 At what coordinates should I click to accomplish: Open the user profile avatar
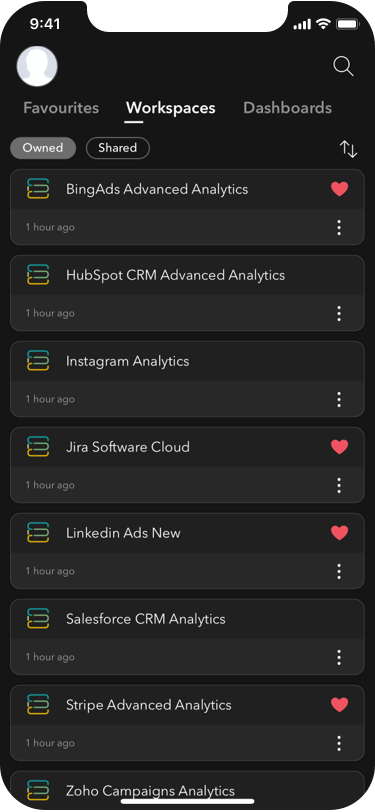click(x=37, y=66)
